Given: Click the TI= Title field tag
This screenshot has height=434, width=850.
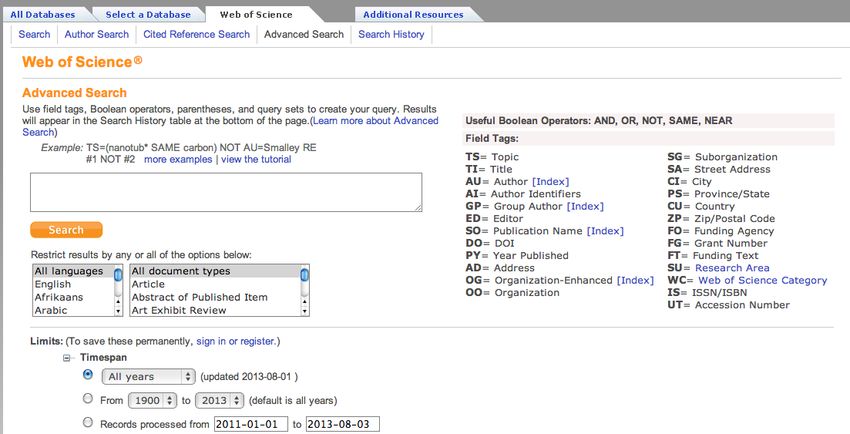Looking at the screenshot, I should tap(488, 170).
